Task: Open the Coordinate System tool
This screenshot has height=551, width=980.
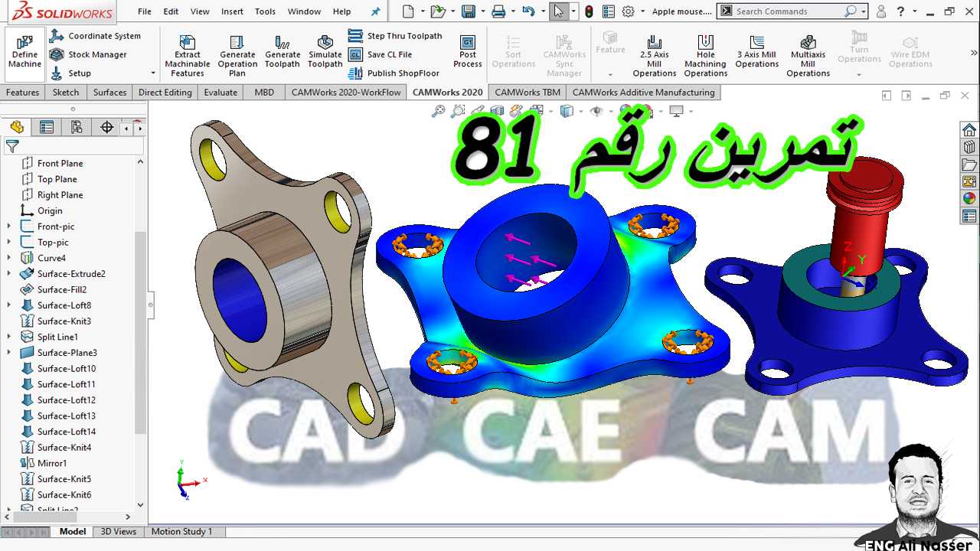Action: [95, 36]
